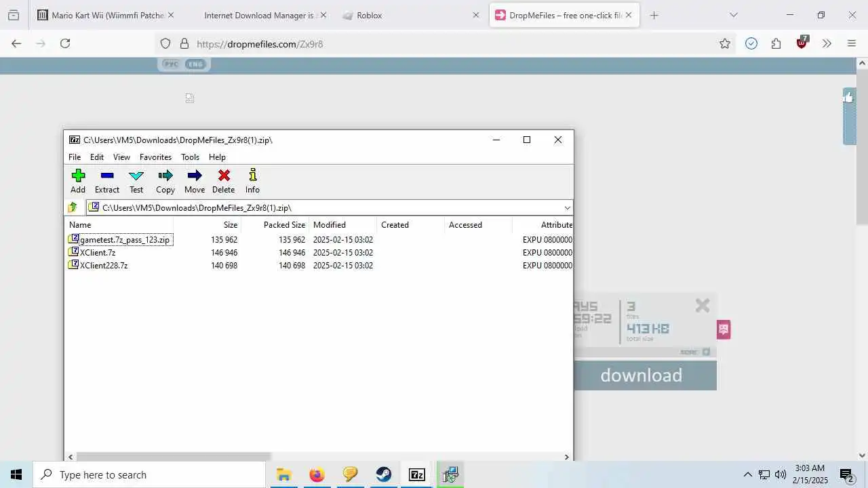Open the list all tabs dropdown
868x488 pixels.
(733, 15)
